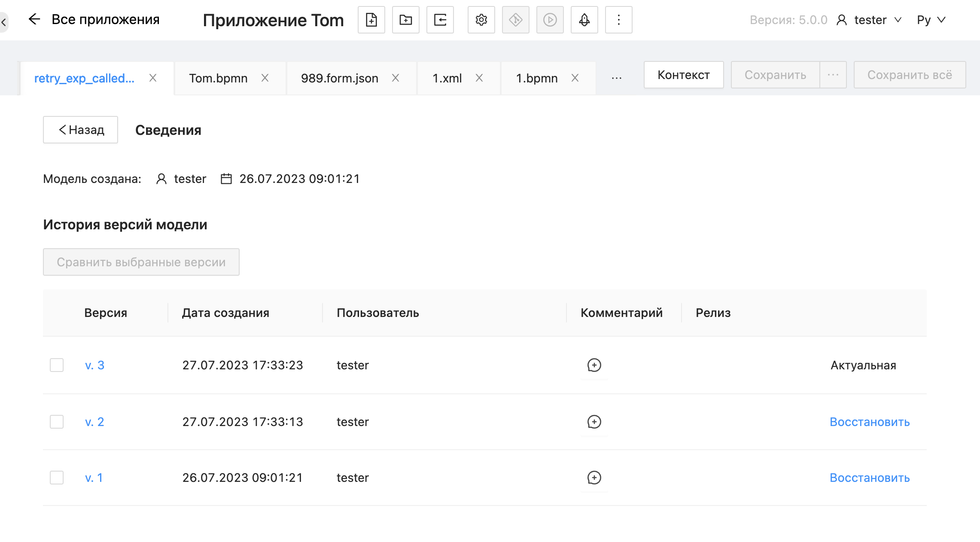980x542 pixels.
Task: Click the Назад back button
Action: [x=81, y=130]
